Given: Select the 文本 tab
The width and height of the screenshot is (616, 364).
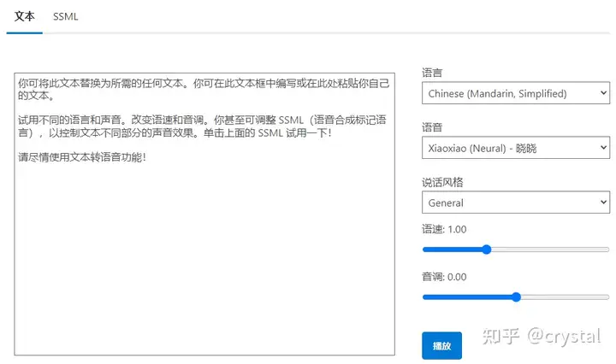Looking at the screenshot, I should [24, 16].
